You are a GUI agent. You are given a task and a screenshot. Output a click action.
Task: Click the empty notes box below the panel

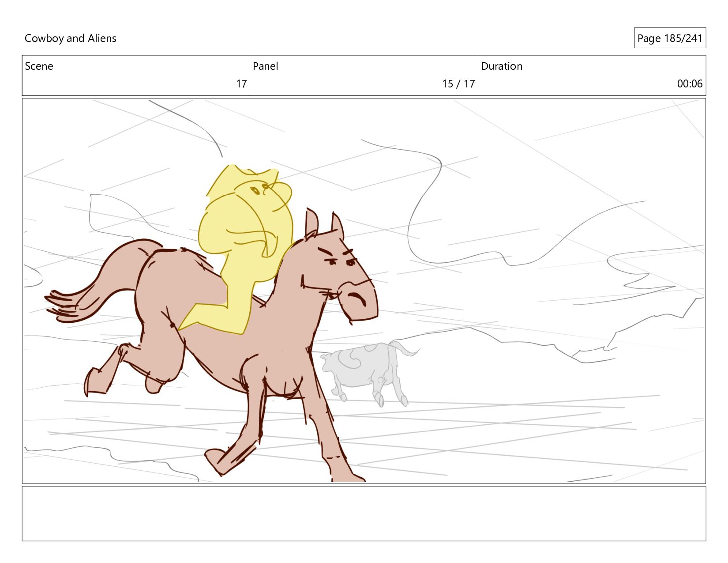[364, 514]
